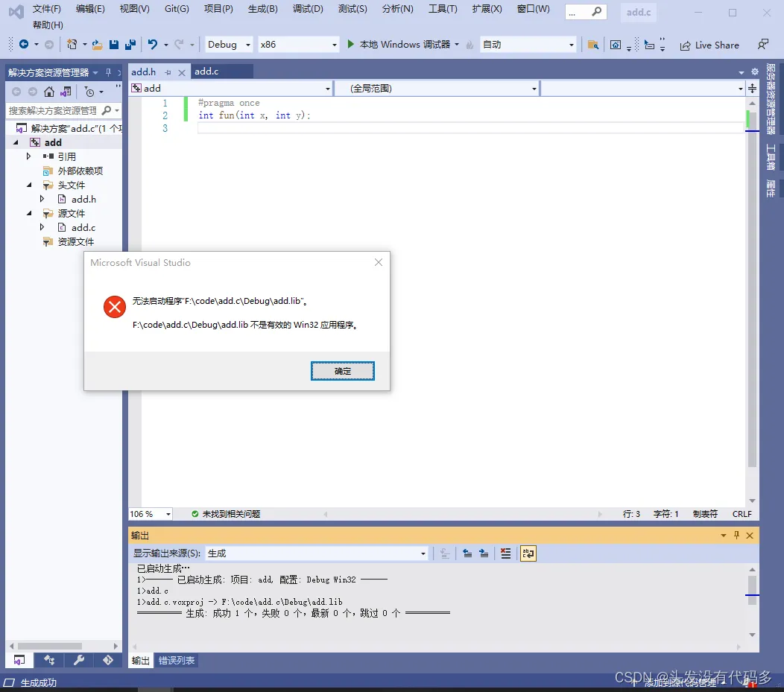Start 本地 Windows 调试器 with the green play button
The height and width of the screenshot is (692, 784).
click(350, 45)
